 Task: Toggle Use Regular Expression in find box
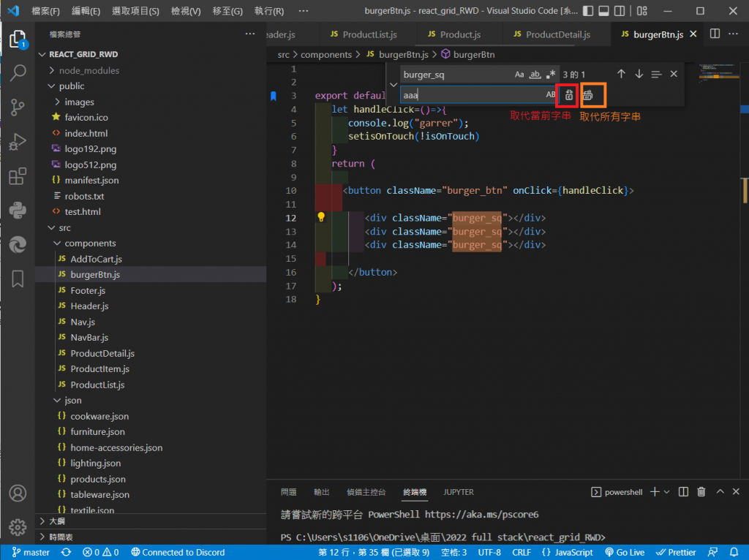click(x=551, y=75)
